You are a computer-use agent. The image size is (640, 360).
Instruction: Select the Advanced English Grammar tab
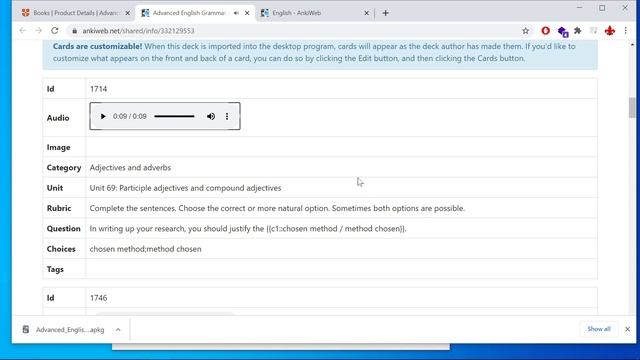point(188,13)
